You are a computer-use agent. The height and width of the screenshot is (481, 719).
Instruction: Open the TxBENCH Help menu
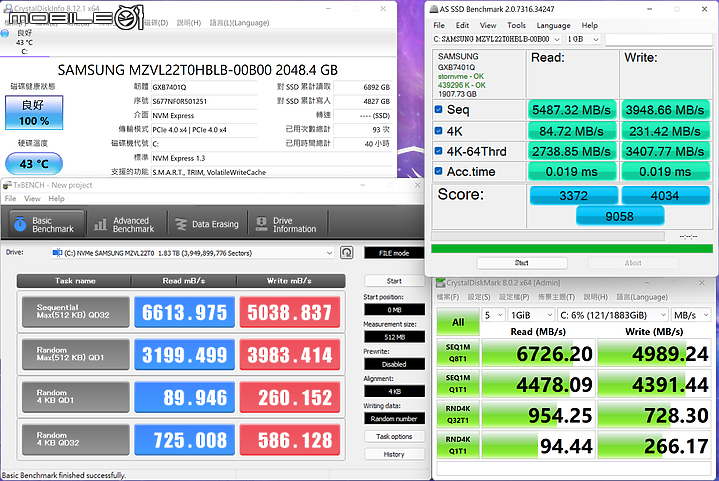(56, 199)
